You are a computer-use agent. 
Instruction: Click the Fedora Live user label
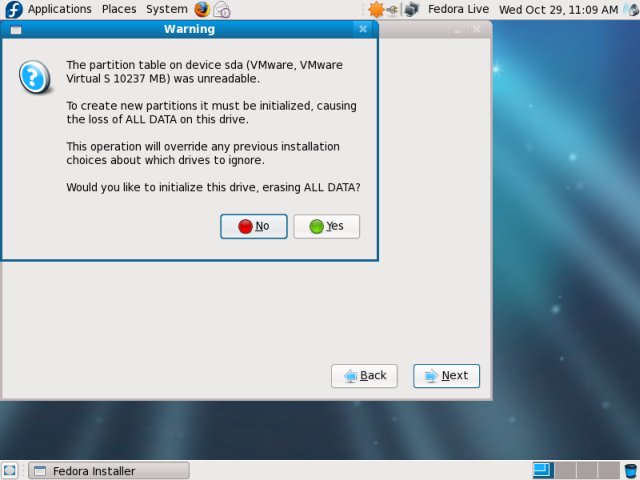pyautogui.click(x=458, y=9)
